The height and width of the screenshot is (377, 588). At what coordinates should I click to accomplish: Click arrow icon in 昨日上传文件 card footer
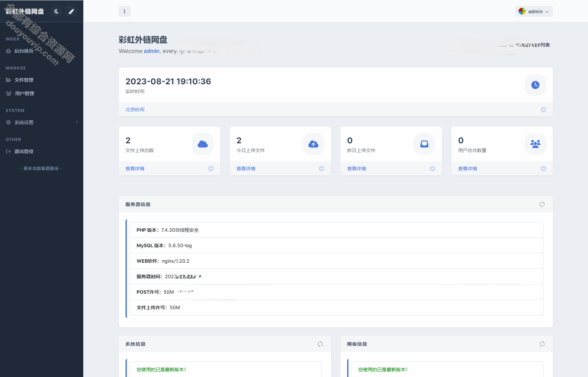tap(432, 169)
